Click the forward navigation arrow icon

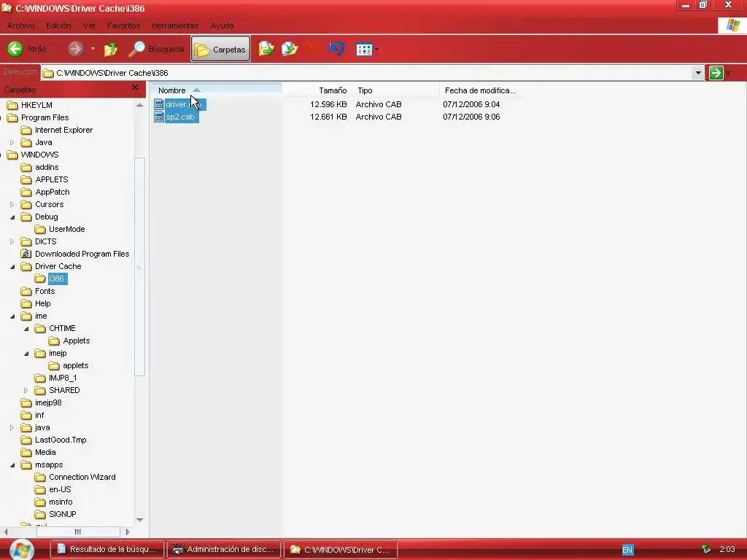75,49
